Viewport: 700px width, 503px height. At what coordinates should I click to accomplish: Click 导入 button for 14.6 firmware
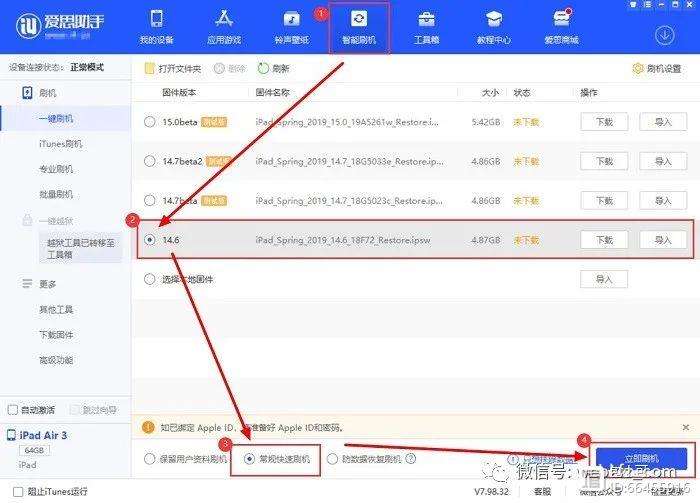663,240
